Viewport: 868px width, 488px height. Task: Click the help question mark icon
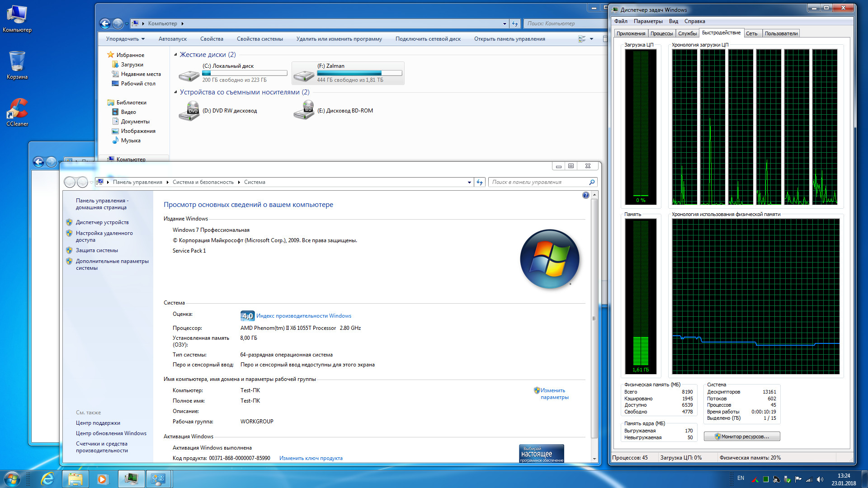click(585, 195)
